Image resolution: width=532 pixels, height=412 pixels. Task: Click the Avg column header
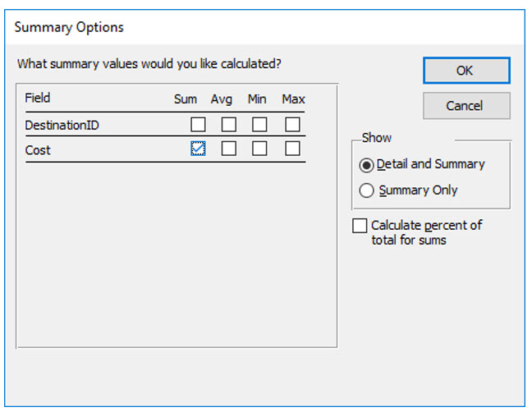(x=222, y=99)
